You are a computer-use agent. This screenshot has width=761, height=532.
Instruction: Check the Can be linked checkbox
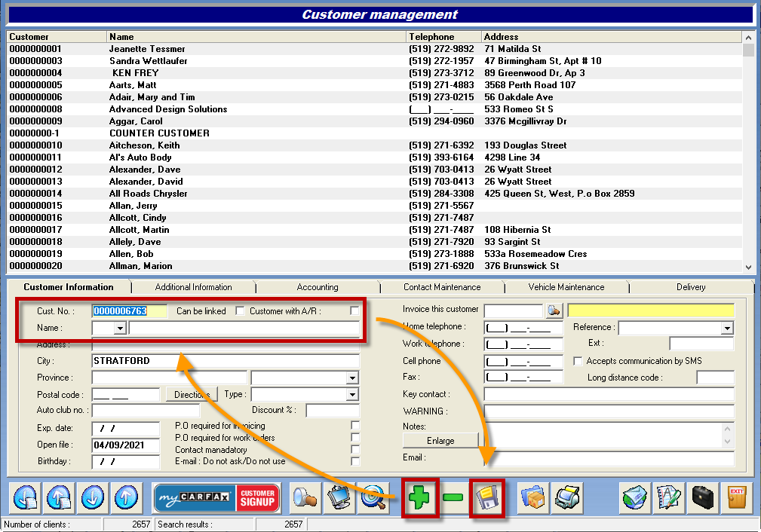tap(240, 311)
